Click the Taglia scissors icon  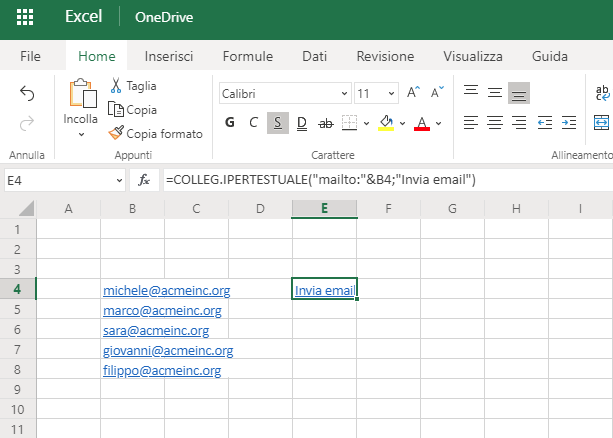pyautogui.click(x=116, y=86)
